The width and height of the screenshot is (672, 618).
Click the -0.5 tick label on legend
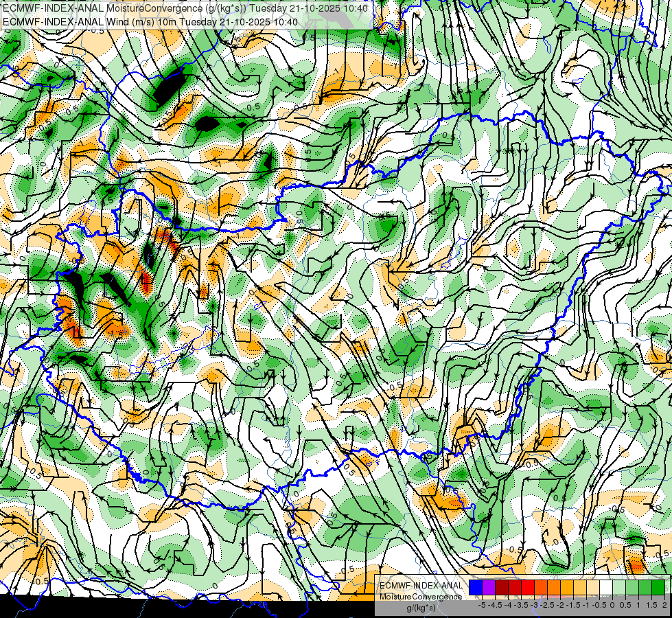pos(599,605)
